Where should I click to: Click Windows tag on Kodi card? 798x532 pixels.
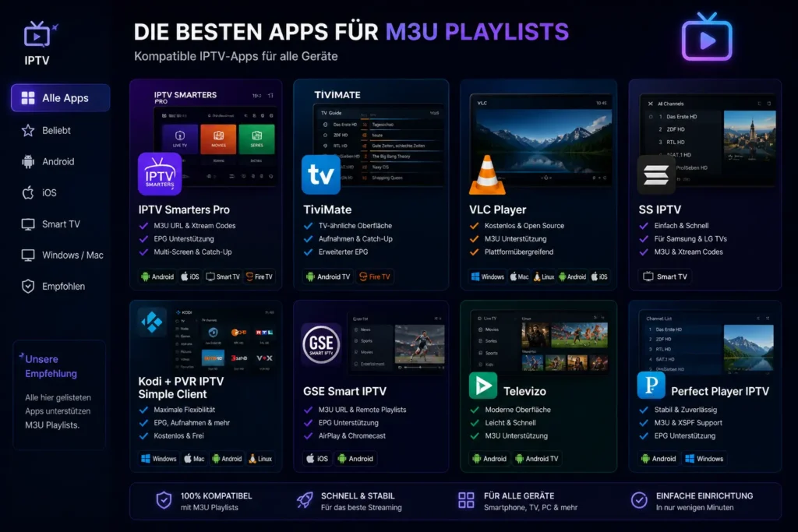pyautogui.click(x=159, y=459)
